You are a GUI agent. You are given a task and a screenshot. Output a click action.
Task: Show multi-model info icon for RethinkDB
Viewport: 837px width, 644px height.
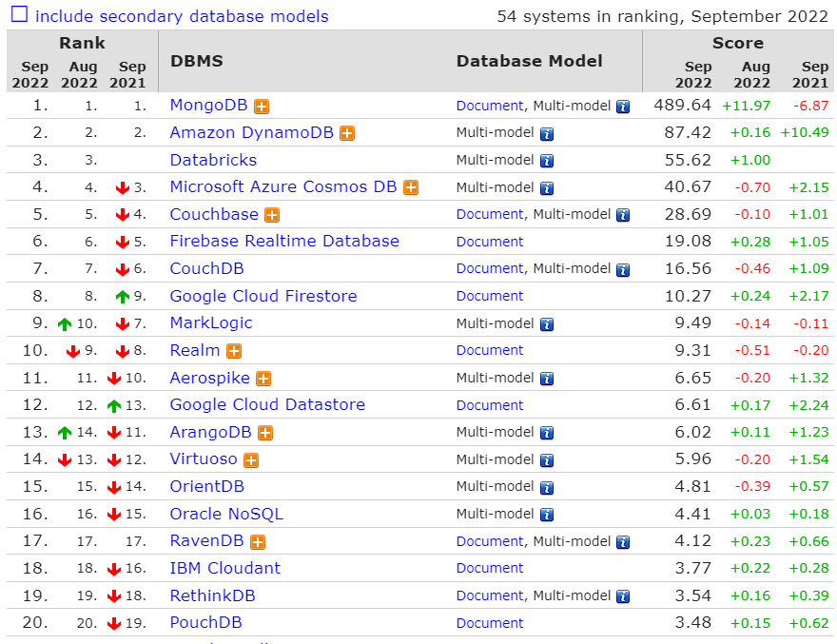(623, 596)
